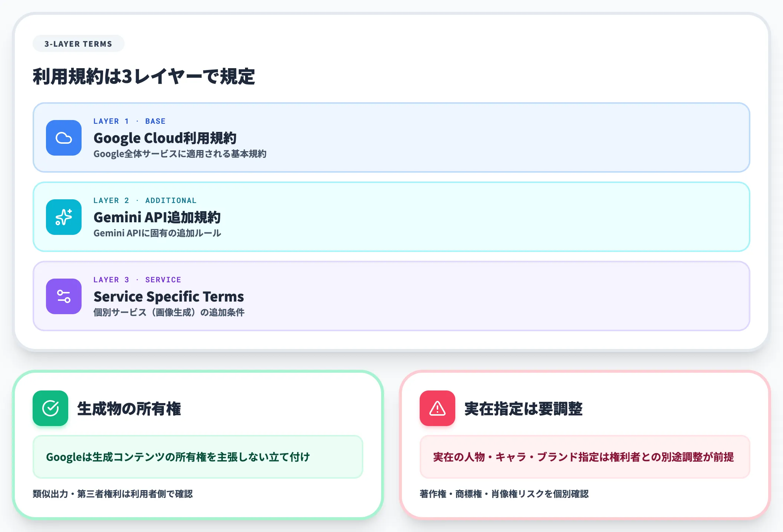Viewport: 783px width, 532px height.
Task: Open the Google Cloud利用規約 title
Action: [165, 138]
